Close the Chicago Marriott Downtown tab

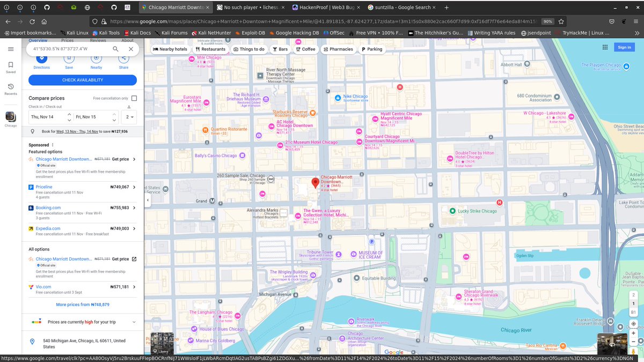coord(208,8)
